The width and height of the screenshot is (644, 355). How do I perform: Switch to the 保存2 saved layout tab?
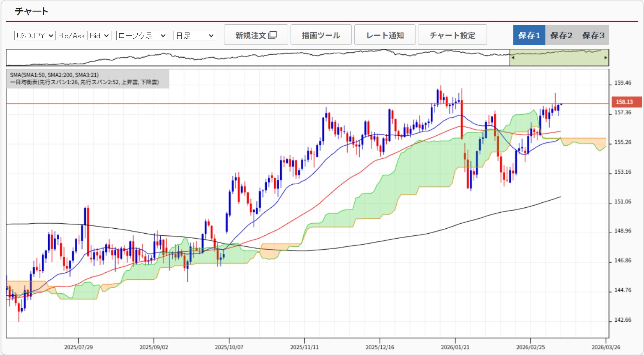561,35
